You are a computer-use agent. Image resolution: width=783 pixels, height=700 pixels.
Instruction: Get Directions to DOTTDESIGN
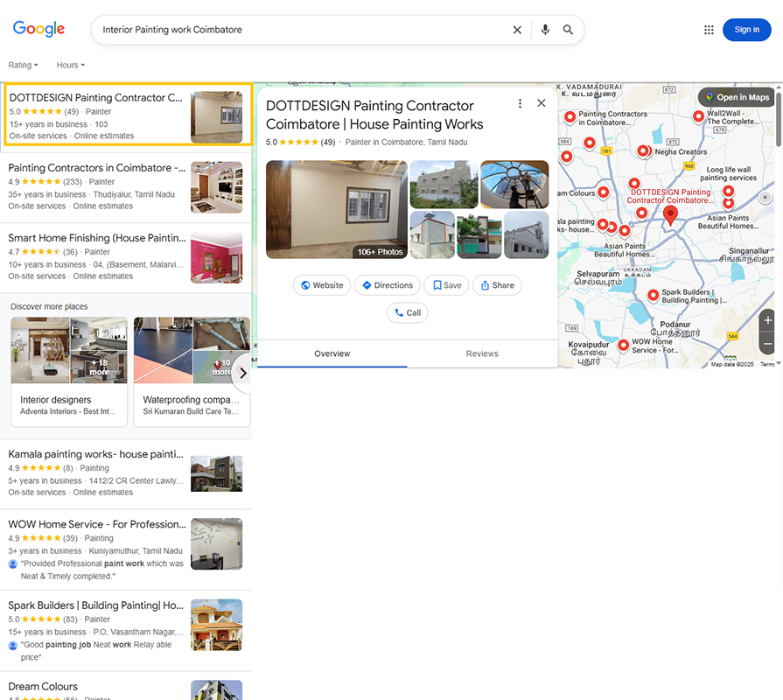point(387,285)
